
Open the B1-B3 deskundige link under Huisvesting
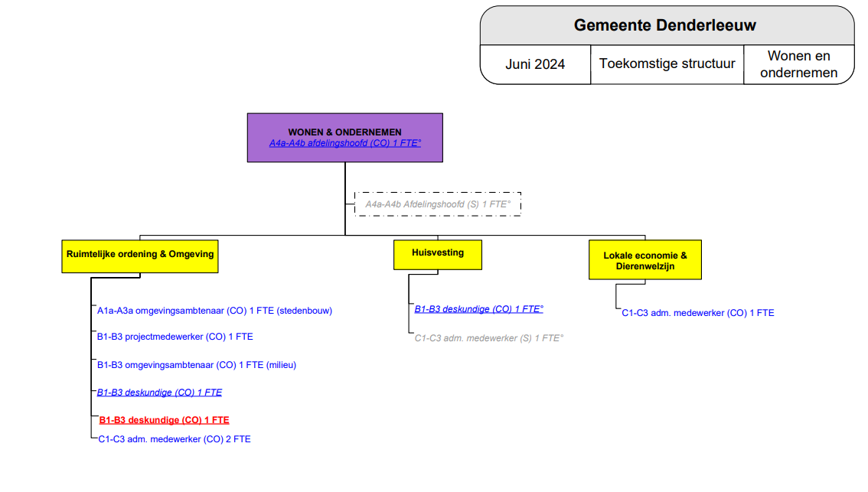(x=478, y=309)
